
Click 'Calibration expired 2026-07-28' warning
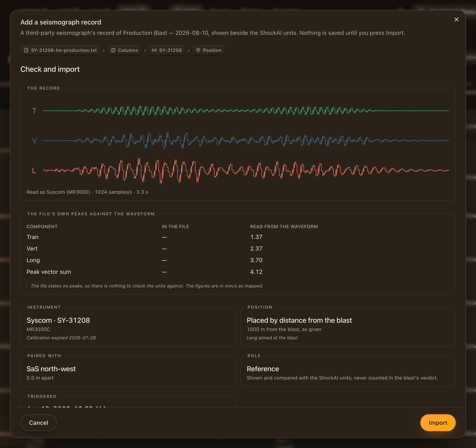click(x=61, y=338)
